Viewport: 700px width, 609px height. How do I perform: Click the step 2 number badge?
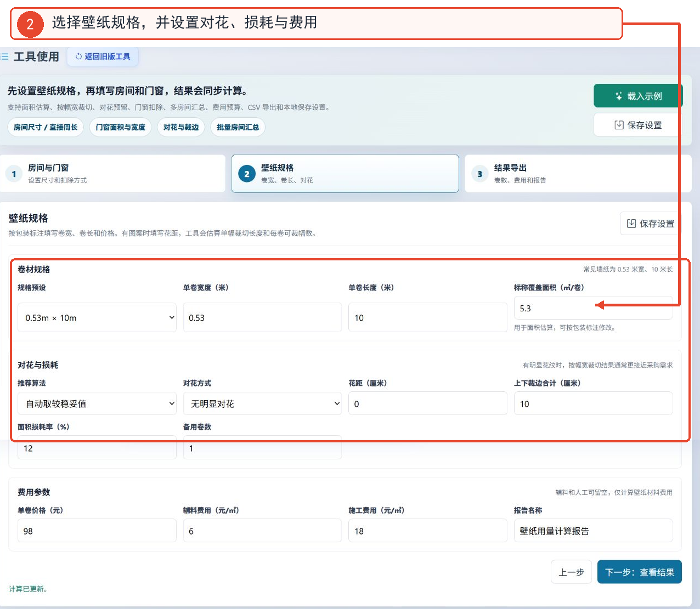tap(247, 174)
